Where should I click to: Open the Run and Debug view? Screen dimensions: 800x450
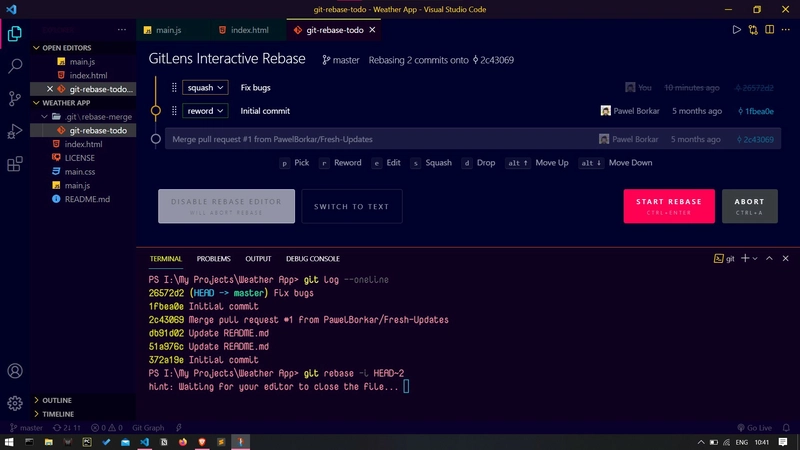click(x=15, y=131)
